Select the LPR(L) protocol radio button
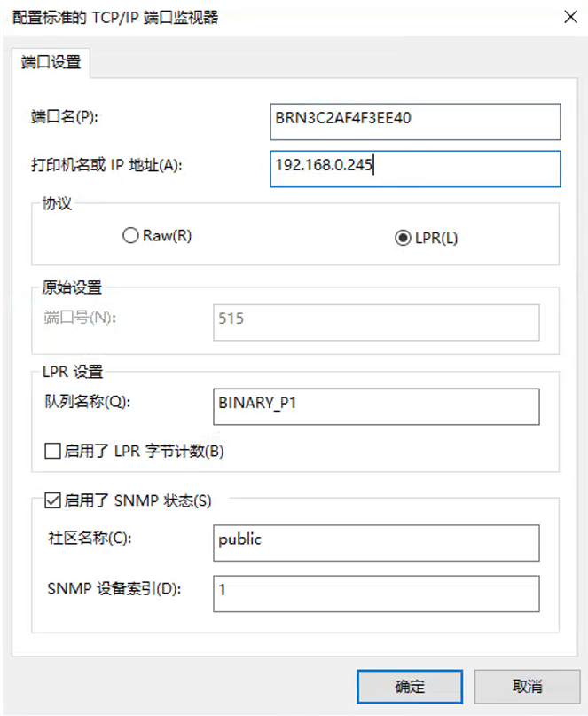588x716 pixels. (403, 238)
